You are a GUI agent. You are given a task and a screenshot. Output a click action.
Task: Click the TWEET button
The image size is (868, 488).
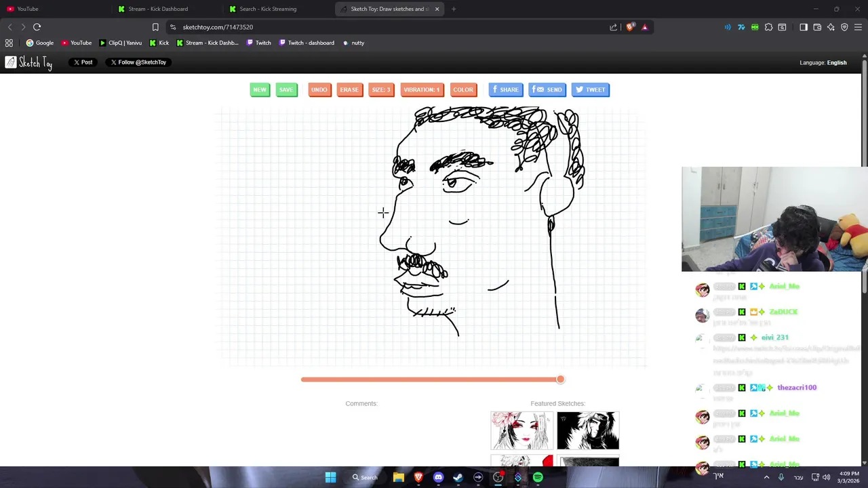(590, 89)
